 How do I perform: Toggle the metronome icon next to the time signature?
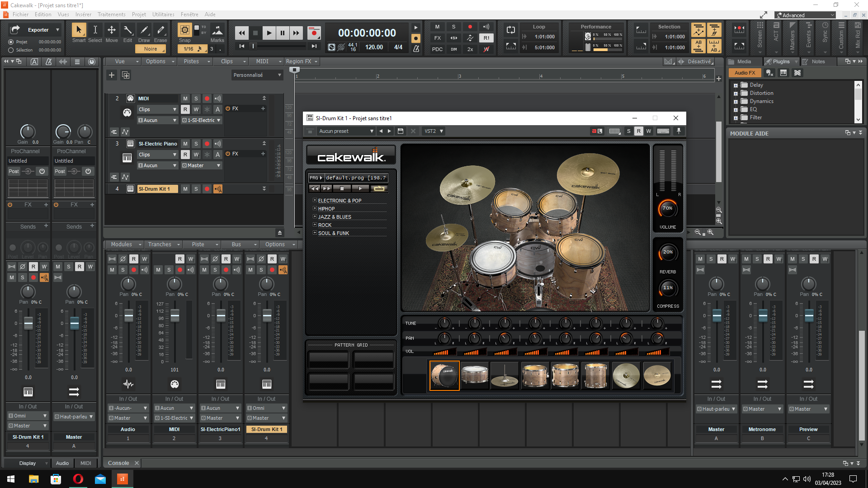(x=416, y=48)
